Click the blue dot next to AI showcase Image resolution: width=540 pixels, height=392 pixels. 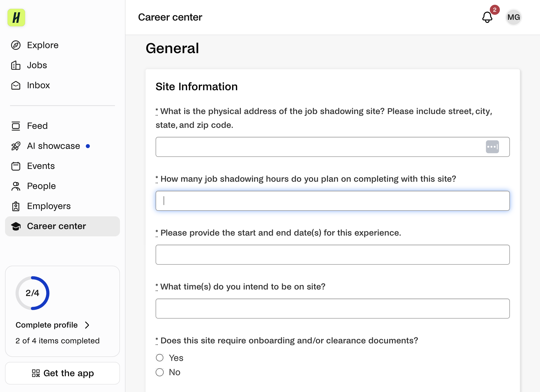88,146
